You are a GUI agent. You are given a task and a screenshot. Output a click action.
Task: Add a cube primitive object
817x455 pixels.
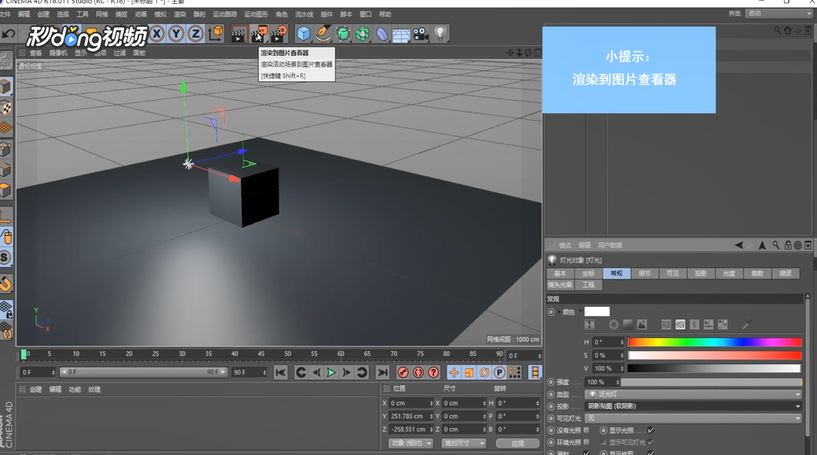tap(304, 34)
